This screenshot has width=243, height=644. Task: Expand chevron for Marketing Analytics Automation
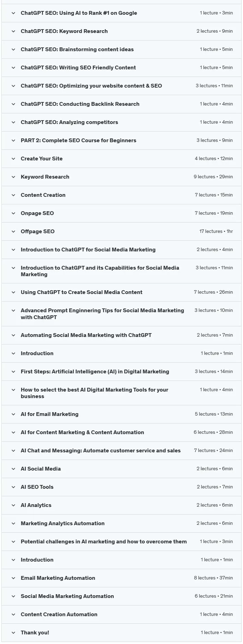click(13, 523)
